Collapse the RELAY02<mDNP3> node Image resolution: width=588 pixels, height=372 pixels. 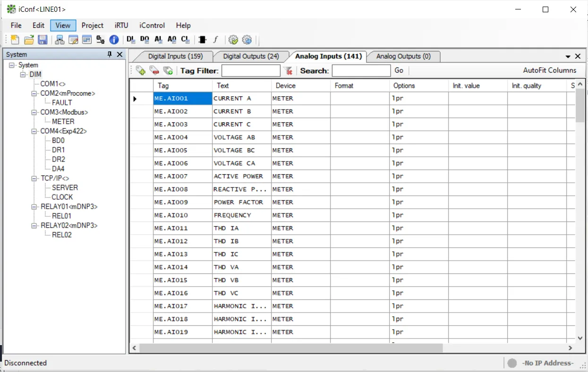[34, 226]
